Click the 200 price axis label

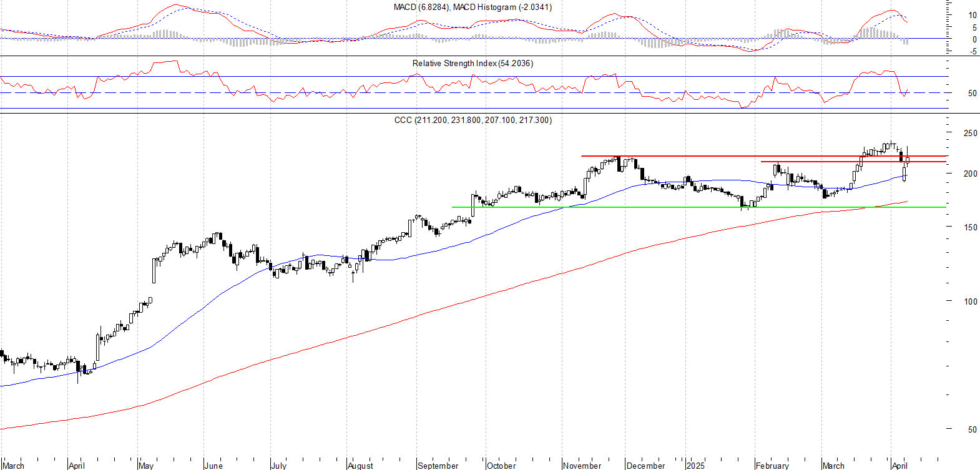[970, 174]
